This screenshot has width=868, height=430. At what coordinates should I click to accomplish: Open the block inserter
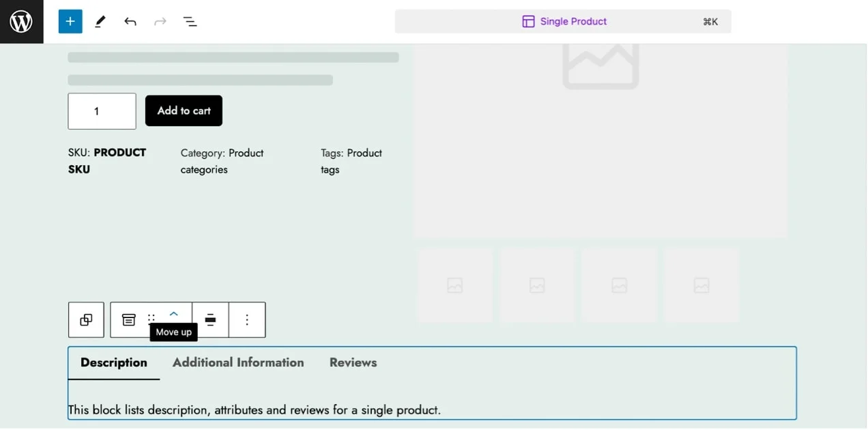coord(70,21)
